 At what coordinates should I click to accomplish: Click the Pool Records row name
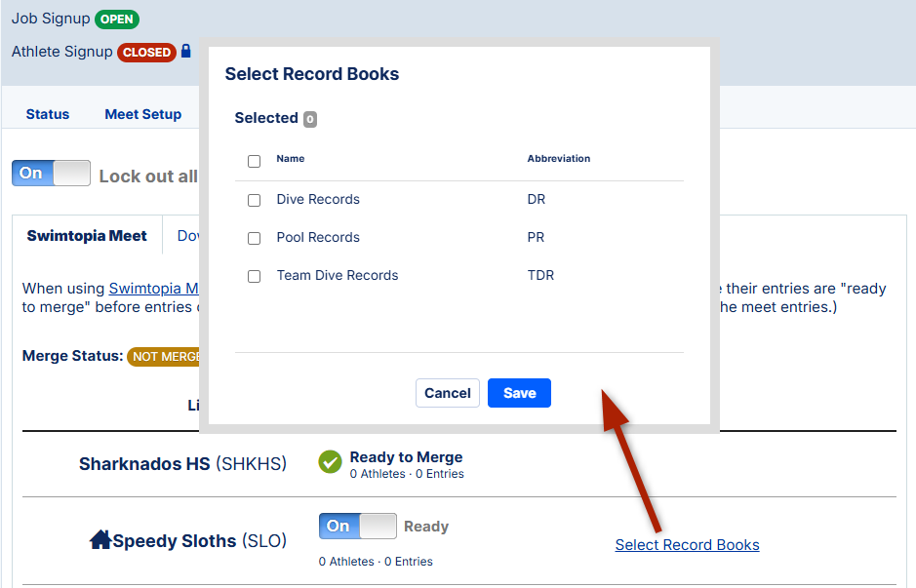point(318,237)
